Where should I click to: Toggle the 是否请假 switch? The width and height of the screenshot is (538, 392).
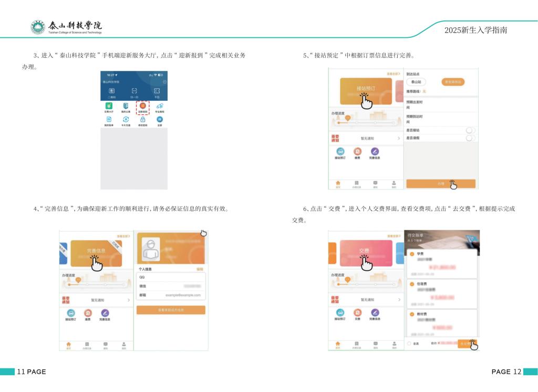coord(470,138)
